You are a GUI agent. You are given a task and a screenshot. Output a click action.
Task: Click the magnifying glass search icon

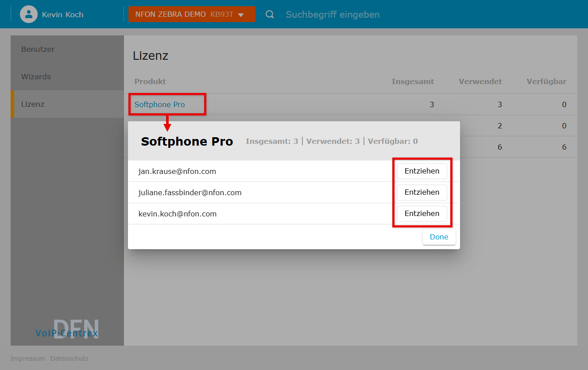pyautogui.click(x=270, y=15)
